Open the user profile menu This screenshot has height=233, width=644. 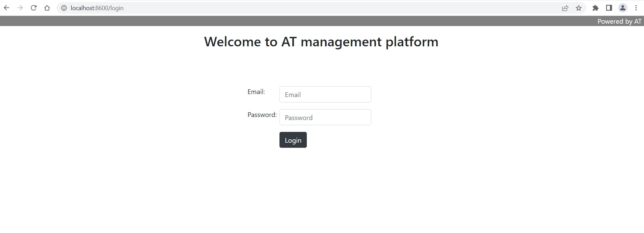[x=622, y=8]
